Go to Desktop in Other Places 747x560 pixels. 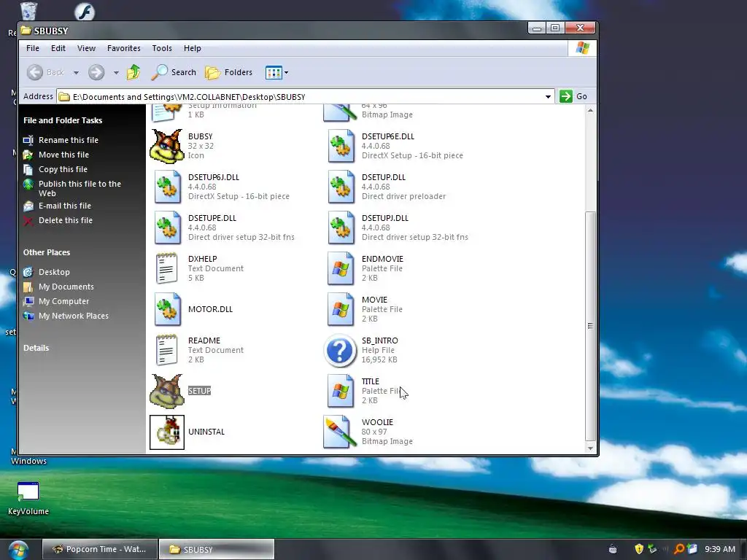(x=54, y=272)
